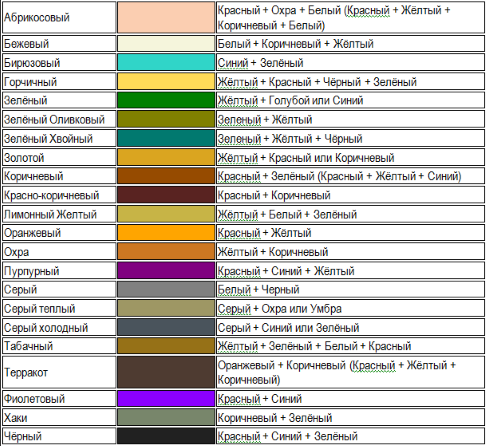Select the Табачный color swatch
This screenshot has height=446, width=486.
tap(166, 346)
